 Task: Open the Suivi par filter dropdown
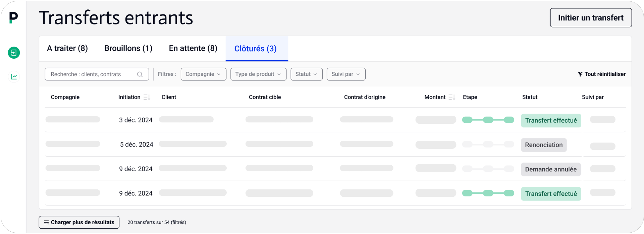tap(346, 74)
